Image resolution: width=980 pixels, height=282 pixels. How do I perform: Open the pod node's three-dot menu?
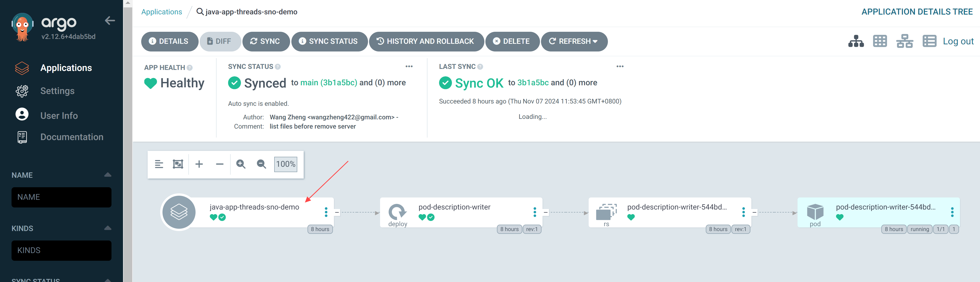(952, 212)
